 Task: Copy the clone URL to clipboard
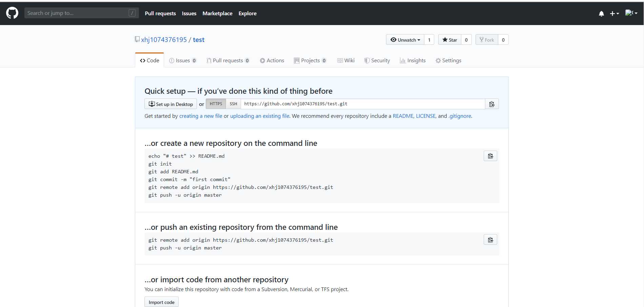492,104
